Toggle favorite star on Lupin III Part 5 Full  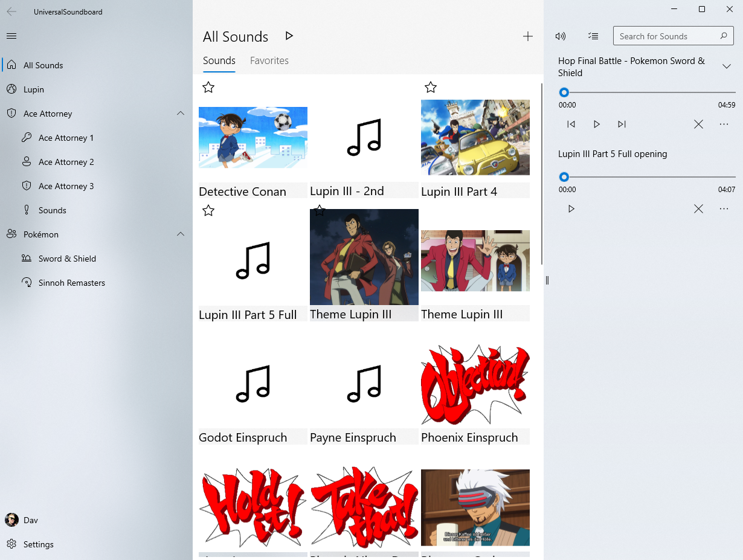coord(208,210)
